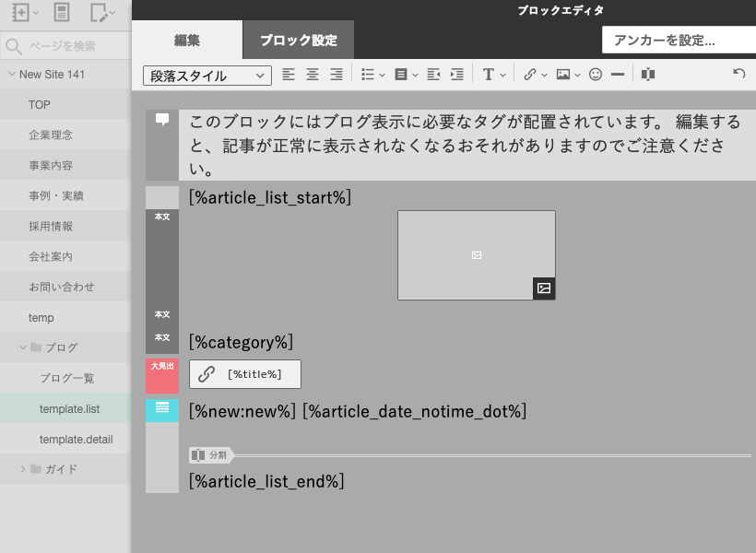
Task: Select template.detail page in sidebar
Action: click(65, 440)
